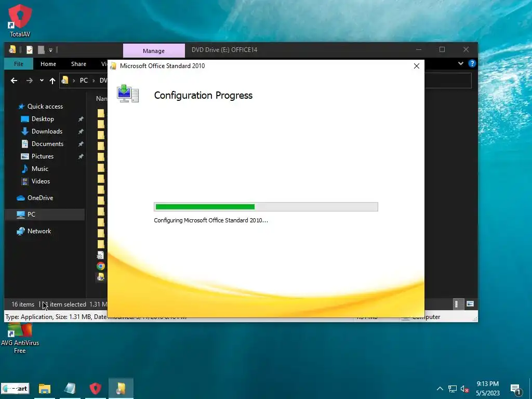
Task: Unpin Desktop using its pin icon
Action: coord(81,119)
